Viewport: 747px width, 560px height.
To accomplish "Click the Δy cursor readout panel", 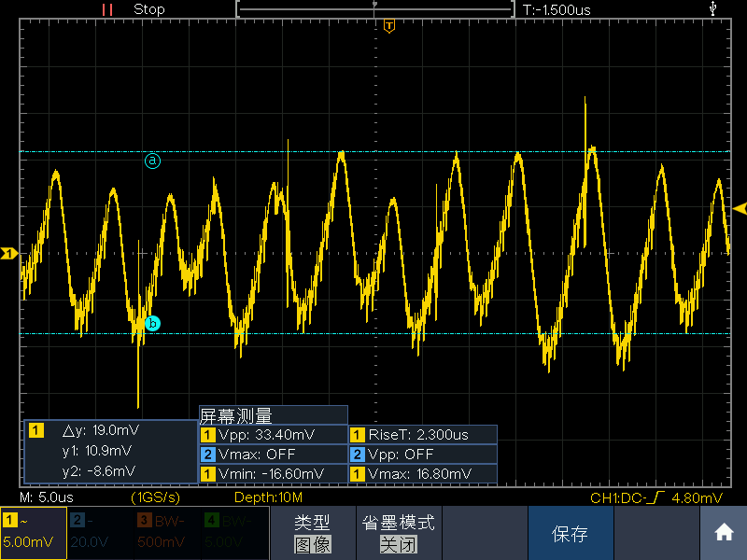I will tap(110, 451).
